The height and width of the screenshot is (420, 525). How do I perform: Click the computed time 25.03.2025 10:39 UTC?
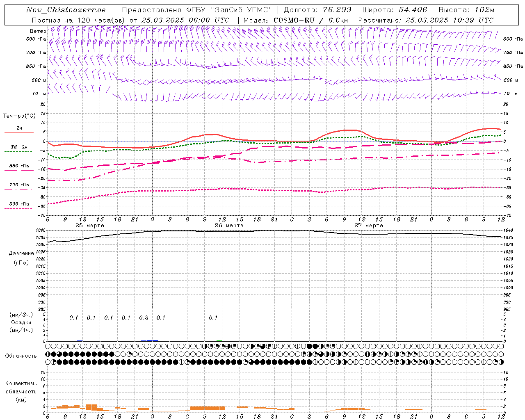[449, 20]
